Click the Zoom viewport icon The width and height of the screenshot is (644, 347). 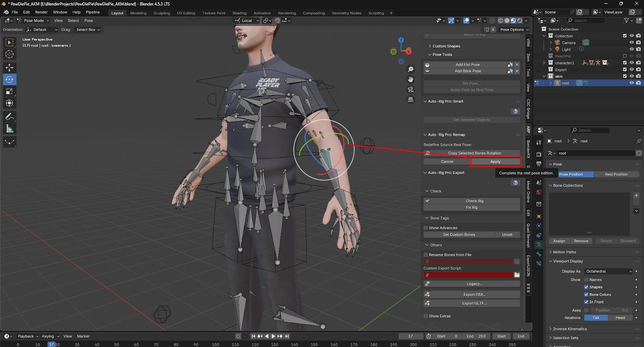411,69
